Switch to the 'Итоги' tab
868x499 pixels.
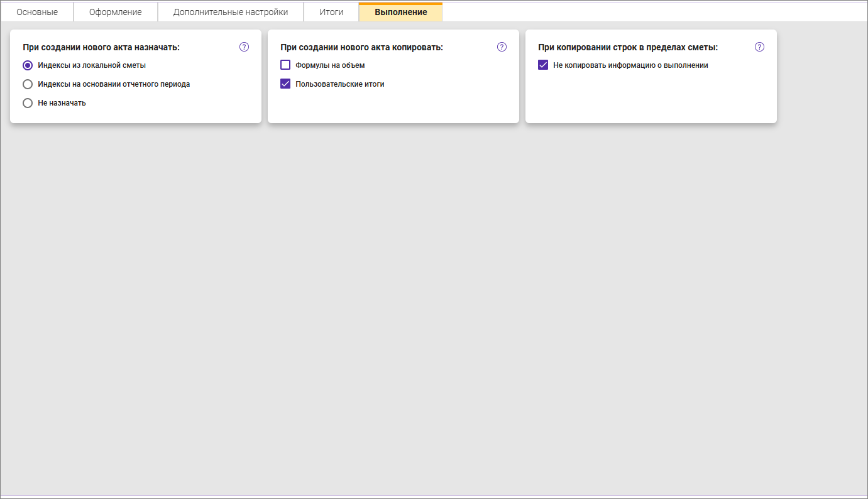click(331, 13)
